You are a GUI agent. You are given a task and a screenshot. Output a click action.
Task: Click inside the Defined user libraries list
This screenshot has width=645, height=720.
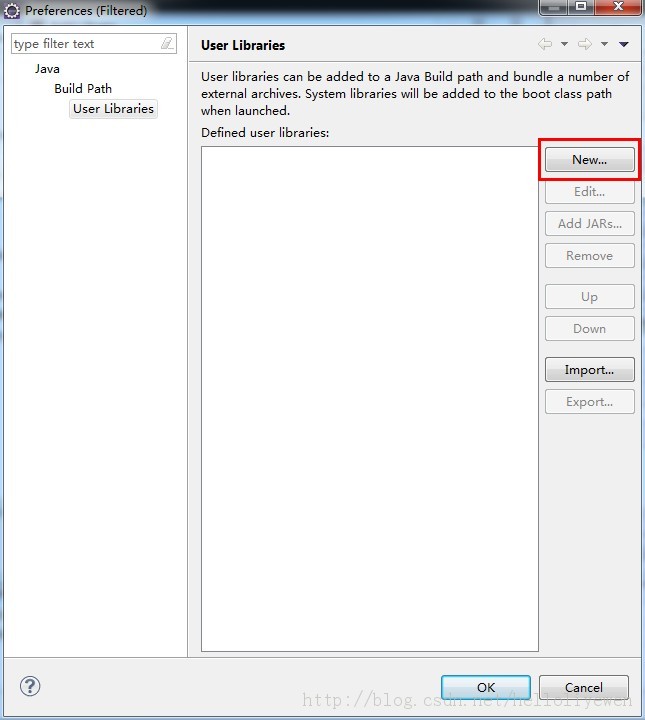click(370, 399)
